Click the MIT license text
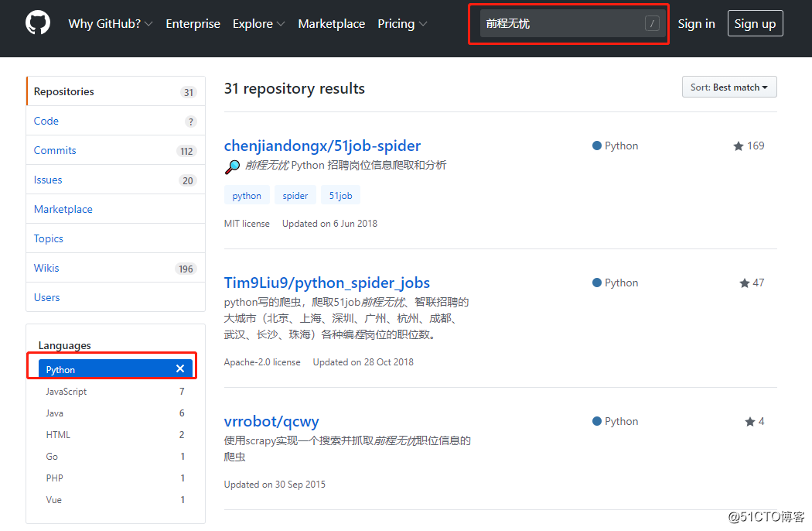The height and width of the screenshot is (531, 812). [247, 224]
